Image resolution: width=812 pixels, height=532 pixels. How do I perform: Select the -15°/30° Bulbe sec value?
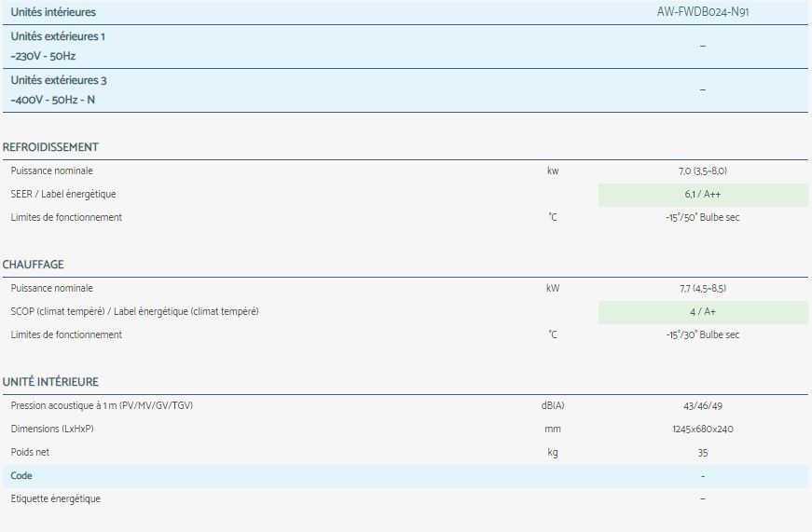tap(702, 334)
